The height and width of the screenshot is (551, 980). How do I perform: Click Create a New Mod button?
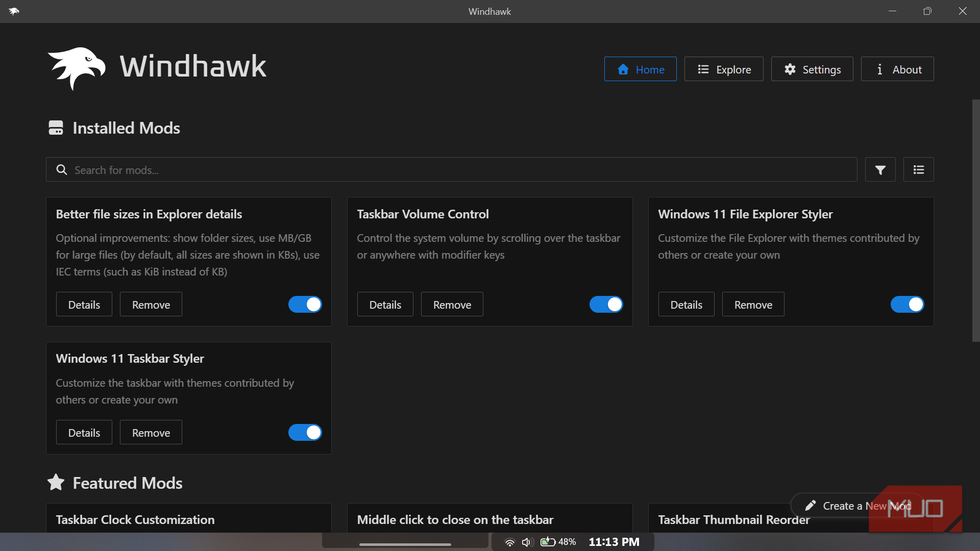pyautogui.click(x=857, y=506)
